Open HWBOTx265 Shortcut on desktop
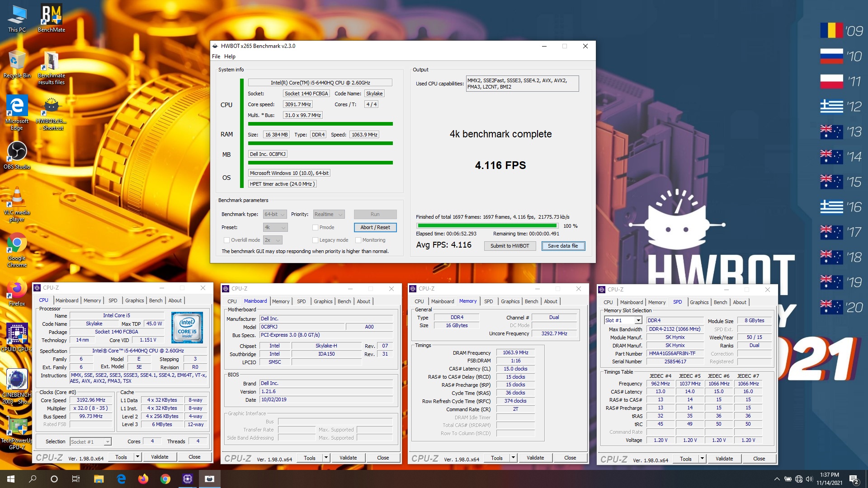868x488 pixels. (51, 113)
